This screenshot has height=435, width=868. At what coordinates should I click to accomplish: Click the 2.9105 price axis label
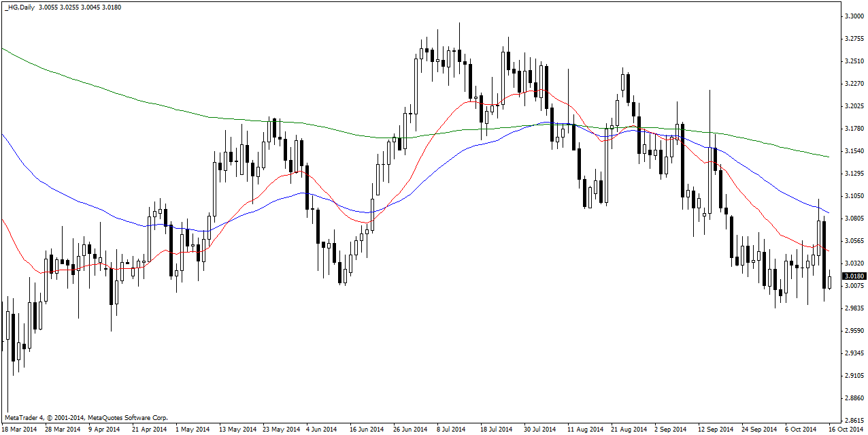854,376
